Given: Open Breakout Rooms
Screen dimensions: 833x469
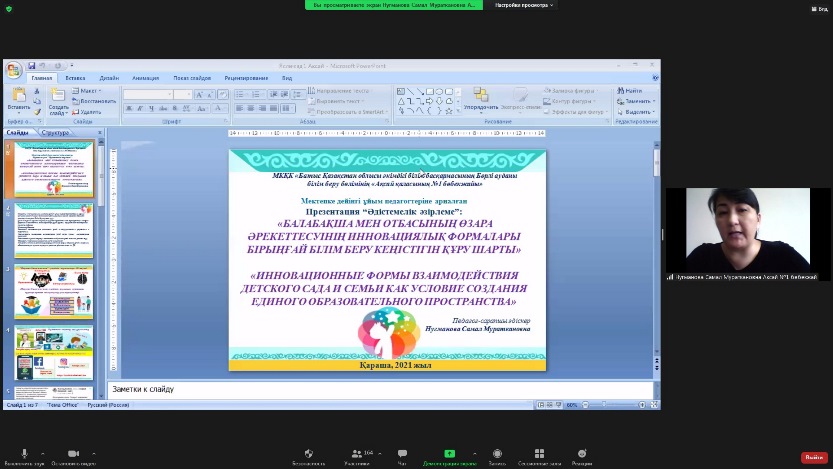Looking at the screenshot, I should (539, 454).
